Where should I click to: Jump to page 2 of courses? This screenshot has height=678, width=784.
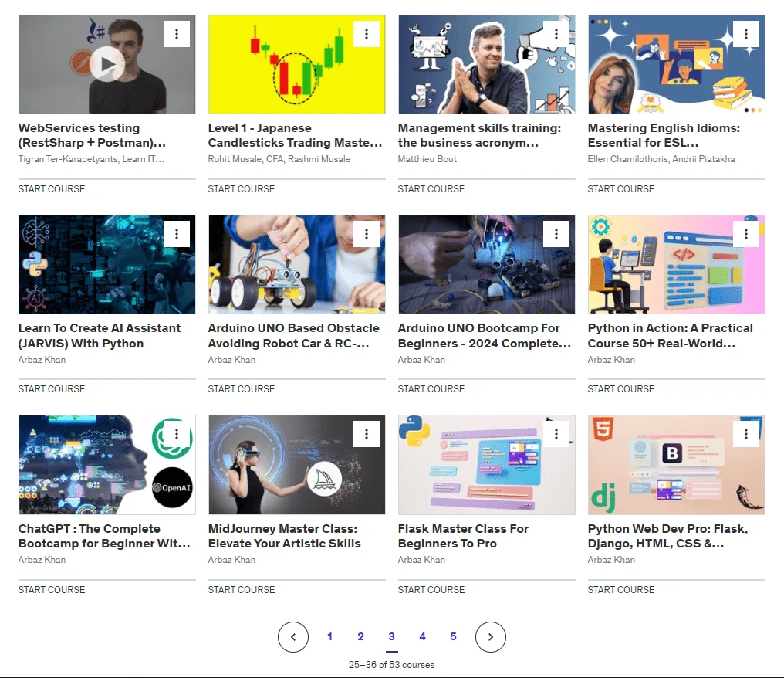[360, 636]
